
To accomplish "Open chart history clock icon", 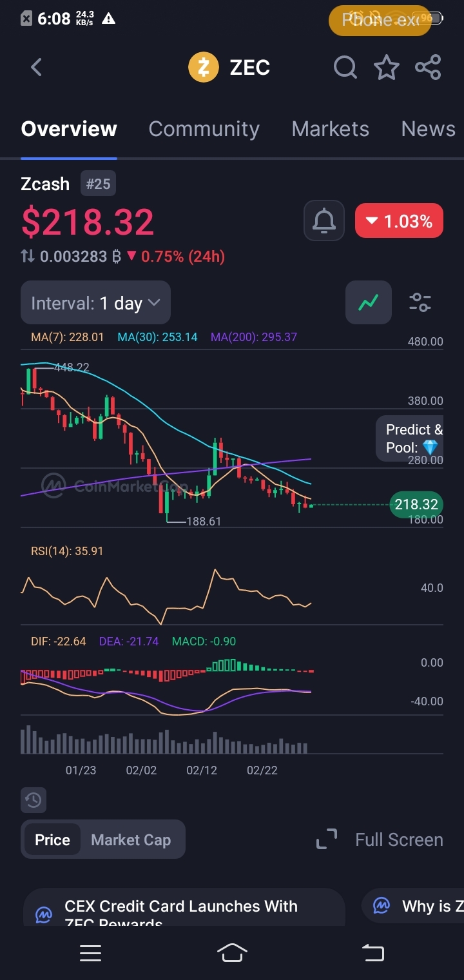I will click(x=34, y=800).
